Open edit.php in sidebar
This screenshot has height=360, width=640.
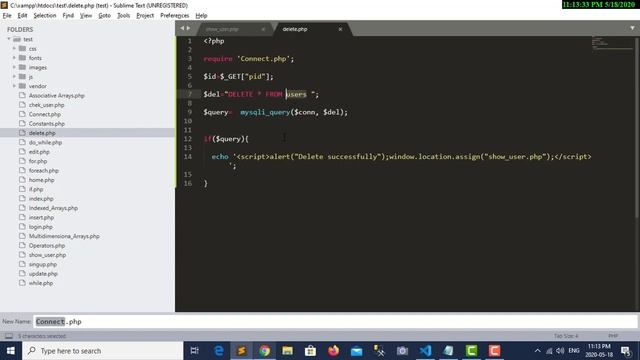click(x=39, y=152)
